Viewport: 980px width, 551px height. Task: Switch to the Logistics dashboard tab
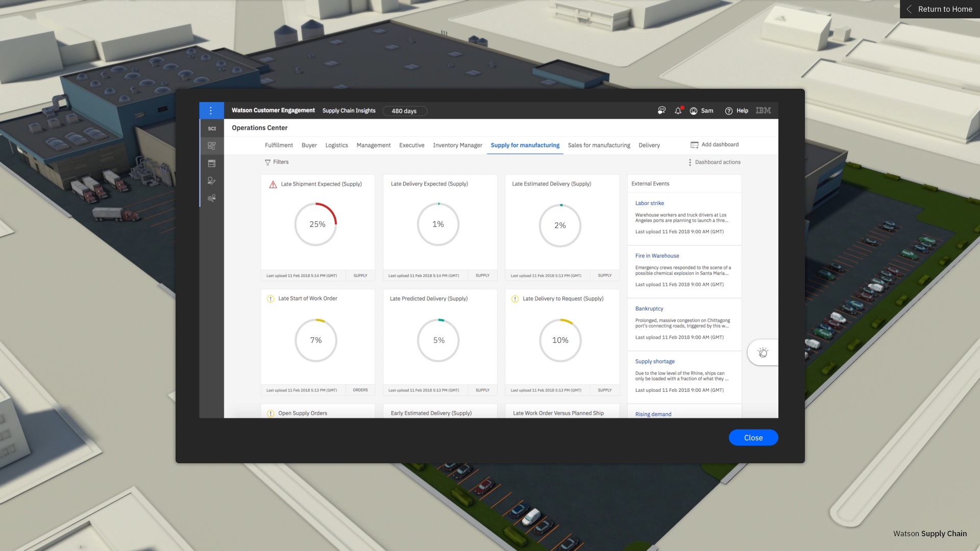coord(336,145)
